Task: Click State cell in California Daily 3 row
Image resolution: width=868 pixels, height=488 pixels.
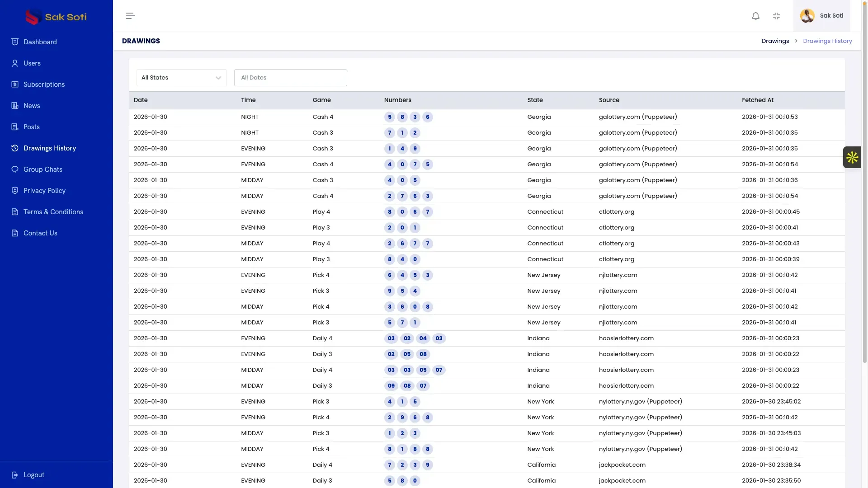Action: [x=541, y=481]
